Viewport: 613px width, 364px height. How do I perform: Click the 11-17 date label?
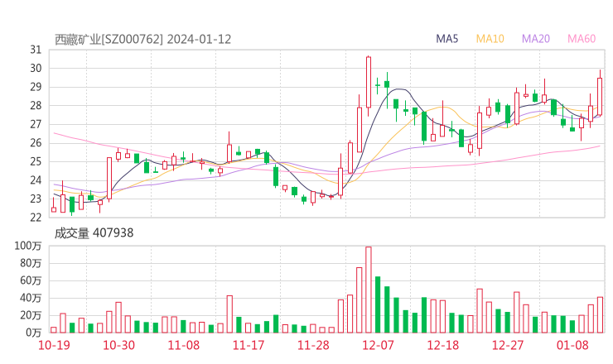coord(249,345)
